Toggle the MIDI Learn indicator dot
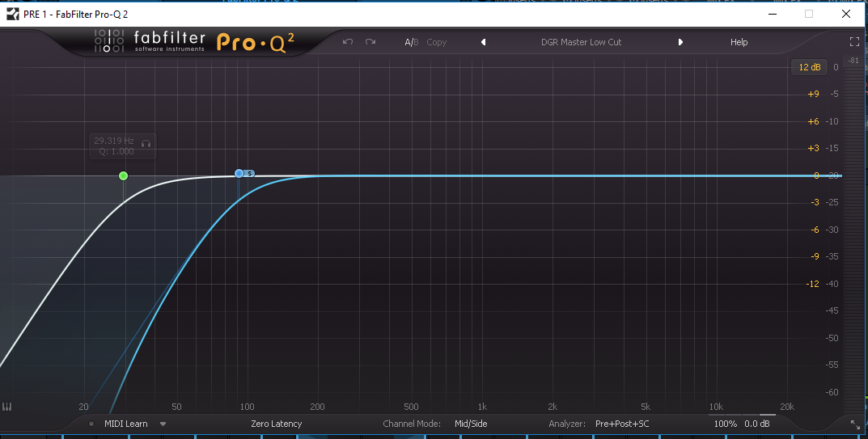868x439 pixels. tap(91, 424)
